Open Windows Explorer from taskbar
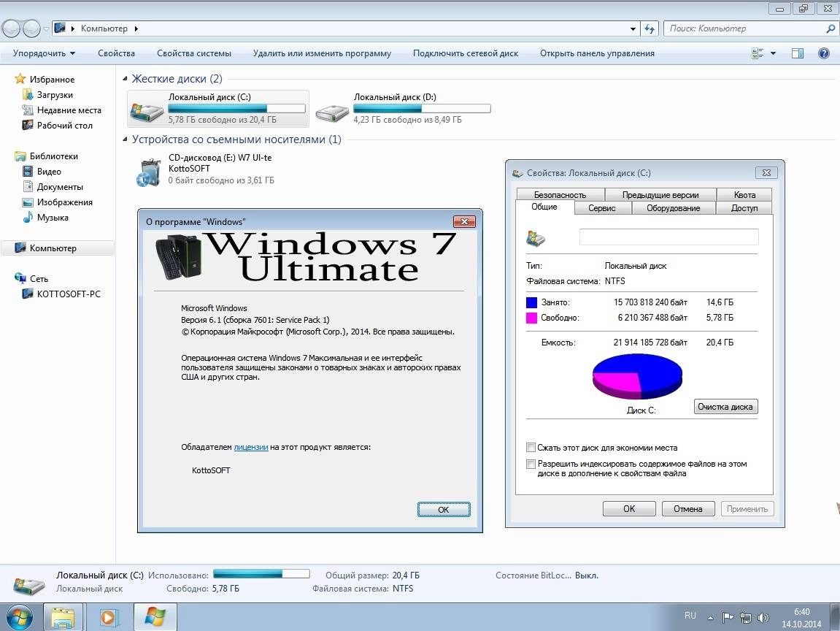 (63, 618)
